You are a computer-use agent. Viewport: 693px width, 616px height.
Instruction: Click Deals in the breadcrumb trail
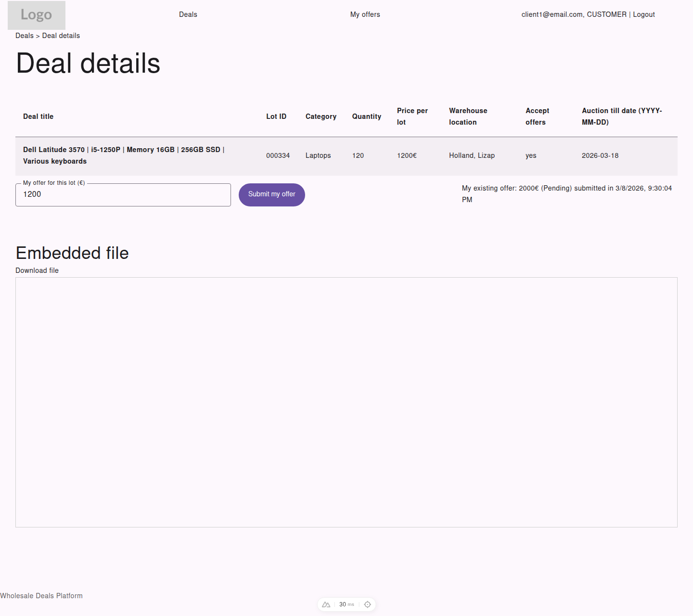tap(24, 35)
